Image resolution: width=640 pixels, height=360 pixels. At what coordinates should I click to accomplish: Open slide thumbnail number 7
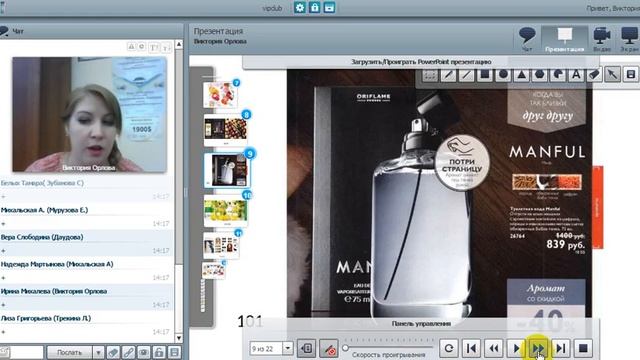[220, 94]
